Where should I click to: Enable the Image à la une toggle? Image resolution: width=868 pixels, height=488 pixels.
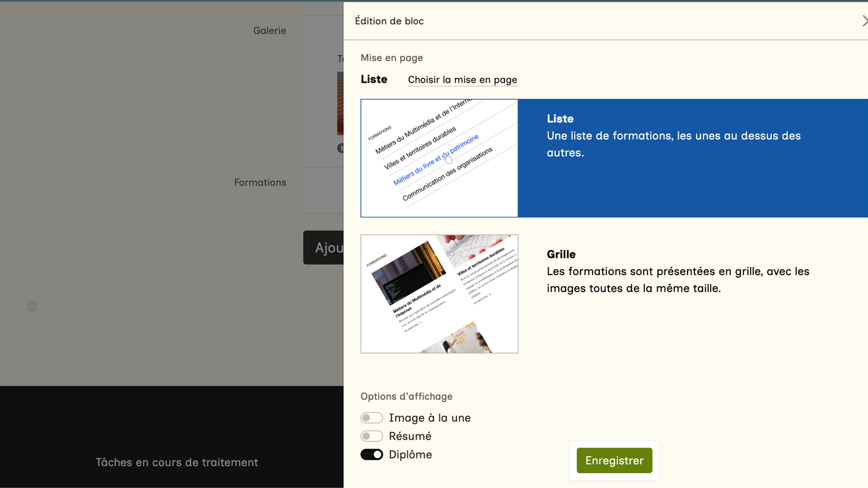[372, 418]
